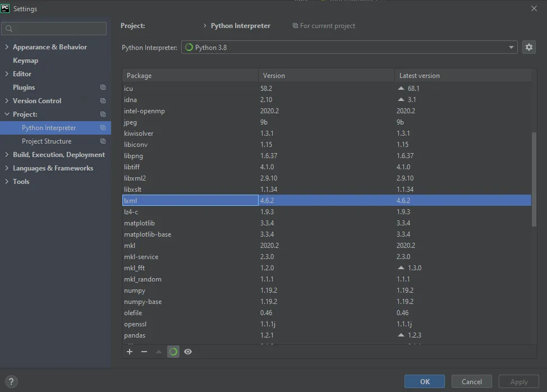Select the jpeg package row
The width and height of the screenshot is (547, 392).
coord(327,122)
